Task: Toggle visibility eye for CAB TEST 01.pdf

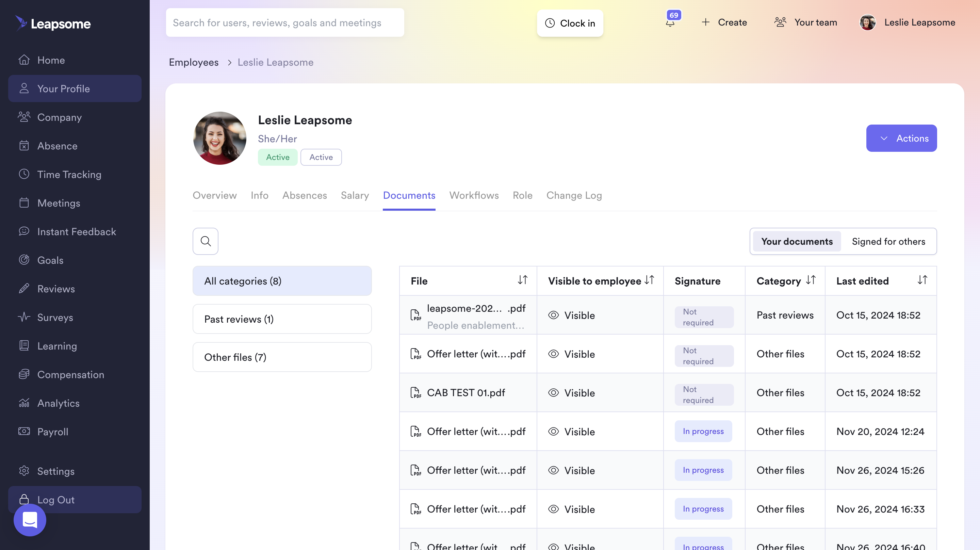Action: pyautogui.click(x=554, y=393)
